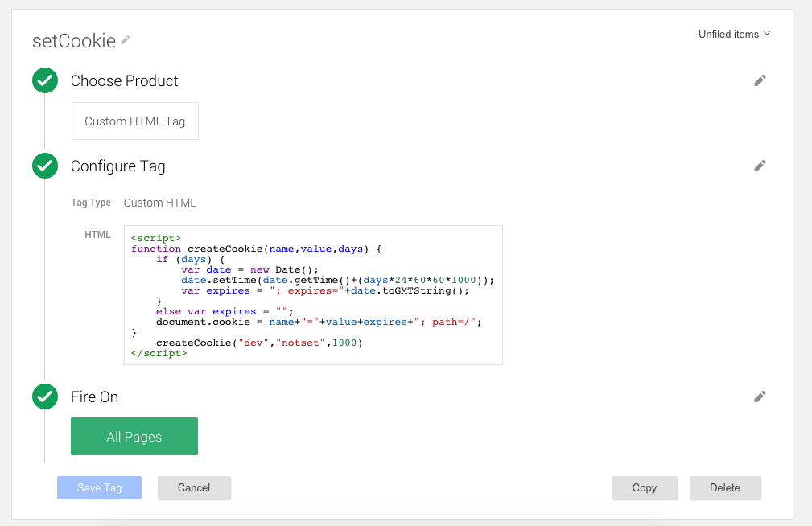Click the document.cookie assignment line
This screenshot has width=812, height=526.
(x=319, y=322)
